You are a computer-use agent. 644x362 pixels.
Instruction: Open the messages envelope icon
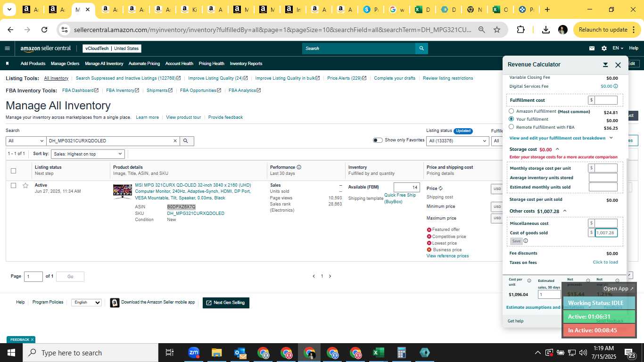[x=592, y=48]
